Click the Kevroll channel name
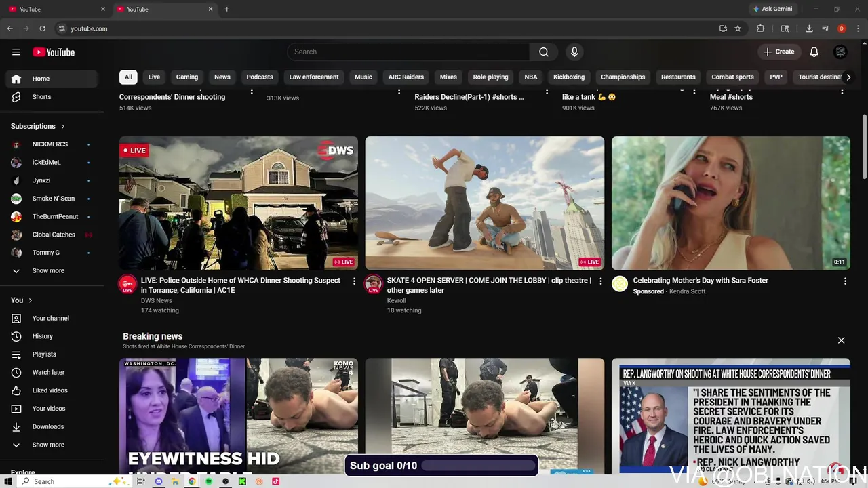The image size is (868, 488). coord(397,300)
